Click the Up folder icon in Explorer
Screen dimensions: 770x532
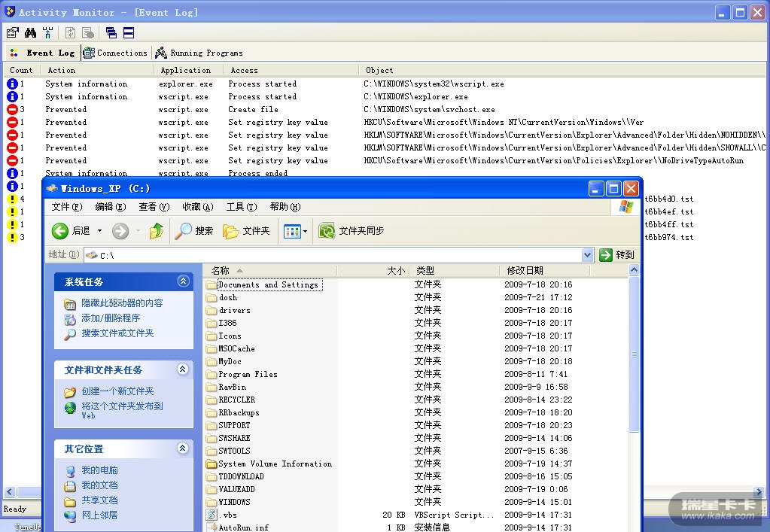click(156, 231)
